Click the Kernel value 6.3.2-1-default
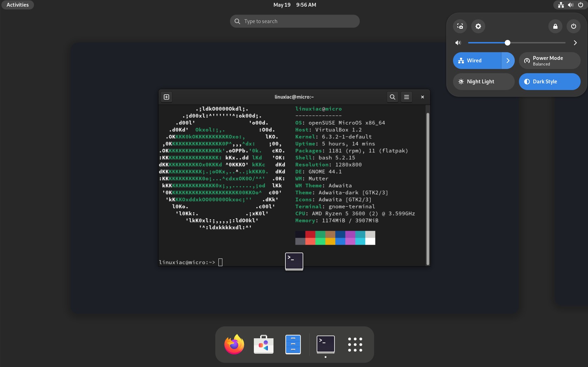Viewport: 588px width, 367px height. pos(347,137)
